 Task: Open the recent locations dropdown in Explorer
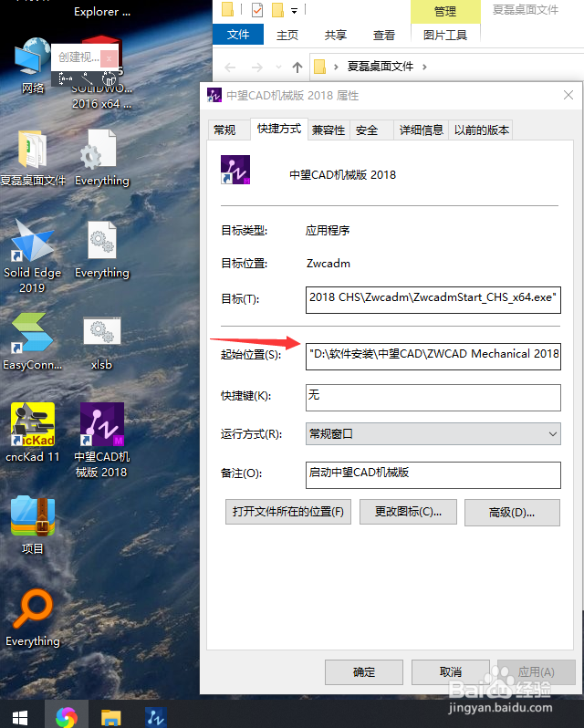[278, 68]
